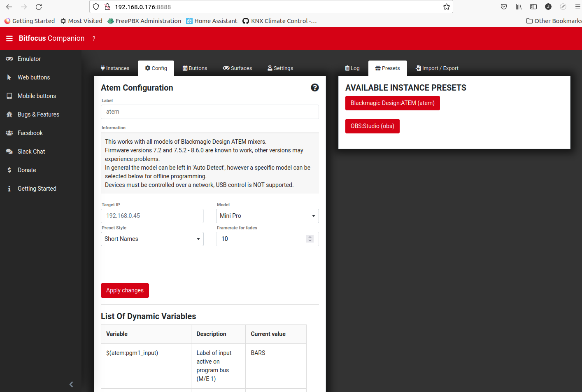Click the tracking protection shield icon
Image resolution: width=582 pixels, height=392 pixels.
(96, 7)
